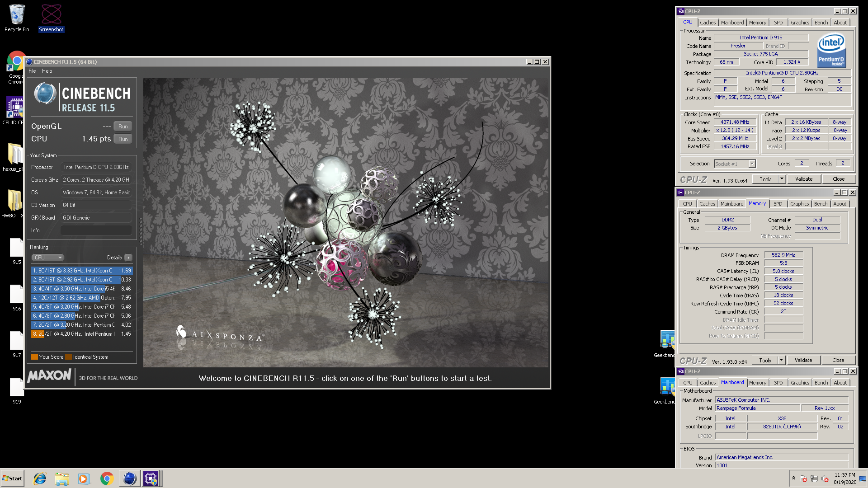Click the Cinebench globe logo
The image size is (868, 488).
point(45,94)
